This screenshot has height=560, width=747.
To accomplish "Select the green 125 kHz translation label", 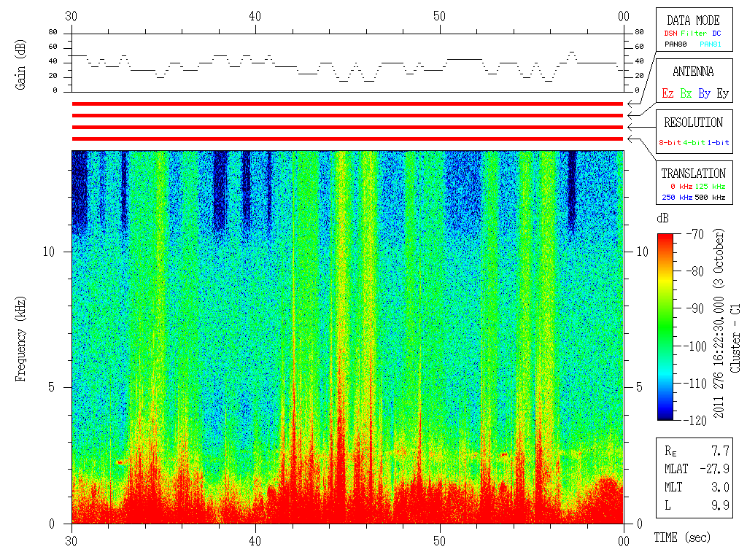I will pos(710,186).
